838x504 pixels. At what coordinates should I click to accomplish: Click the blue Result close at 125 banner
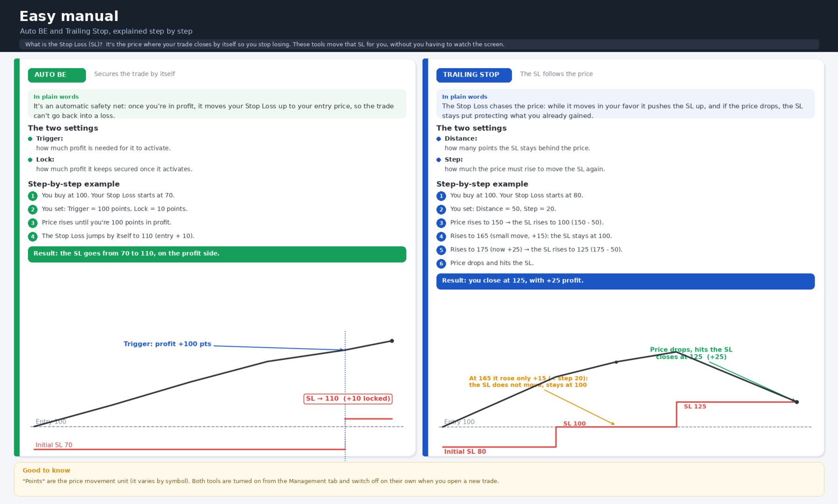[x=625, y=281]
